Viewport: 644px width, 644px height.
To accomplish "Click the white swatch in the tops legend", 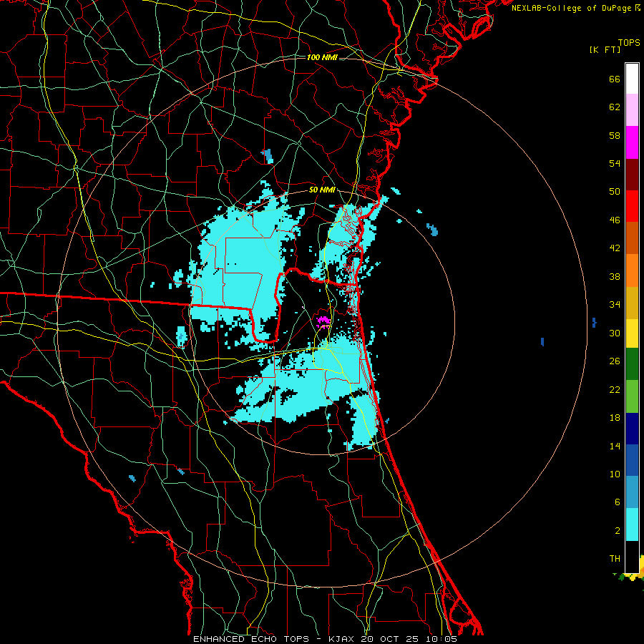I will tap(632, 79).
